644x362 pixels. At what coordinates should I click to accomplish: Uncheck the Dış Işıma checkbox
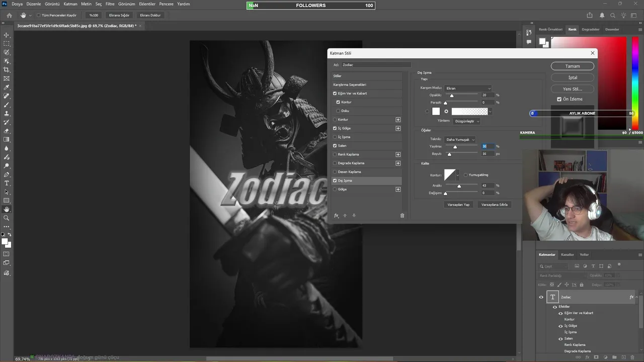click(335, 180)
